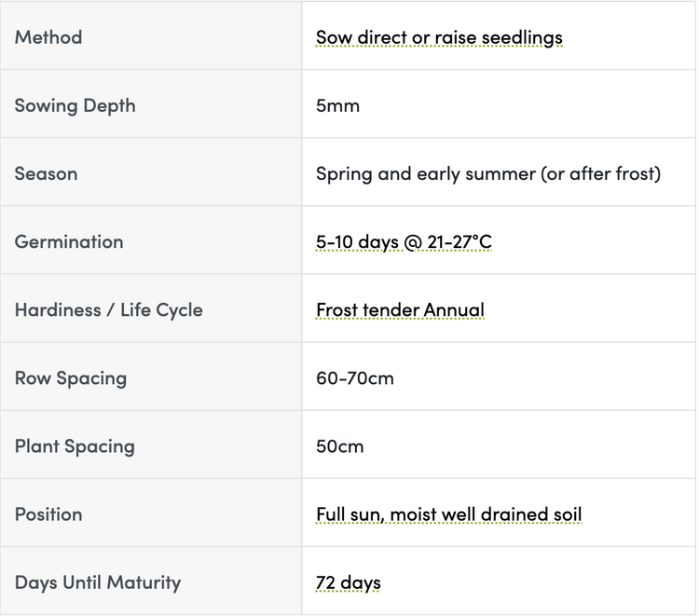Select the '60-70cm' row spacing value
The image size is (699, 616).
[x=354, y=378]
